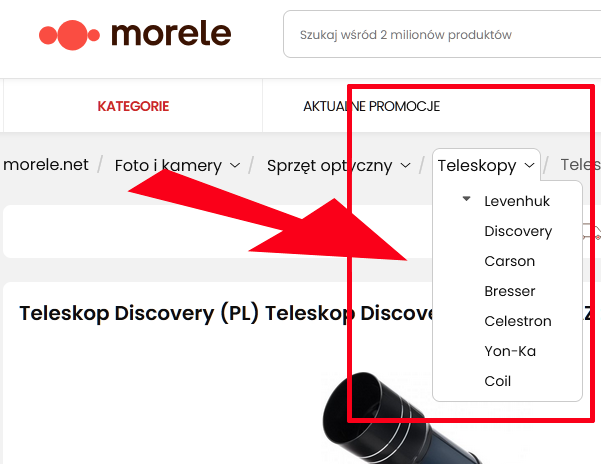Screen dimensions: 601x464
Task: Choose Yon-Ka from the dropdown list
Action: 511,351
